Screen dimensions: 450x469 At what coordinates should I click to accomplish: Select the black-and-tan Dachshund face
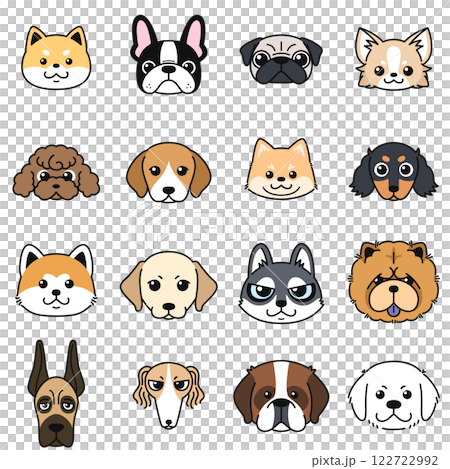tap(394, 171)
